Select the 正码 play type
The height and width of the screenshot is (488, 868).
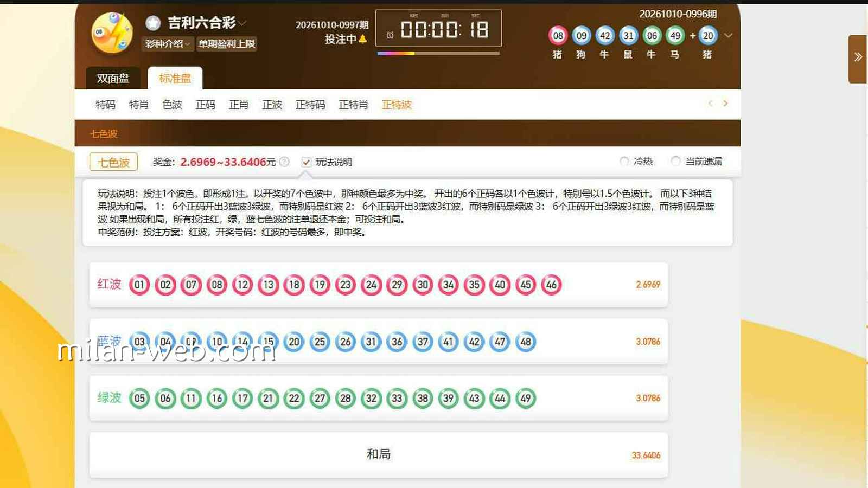[x=206, y=105]
